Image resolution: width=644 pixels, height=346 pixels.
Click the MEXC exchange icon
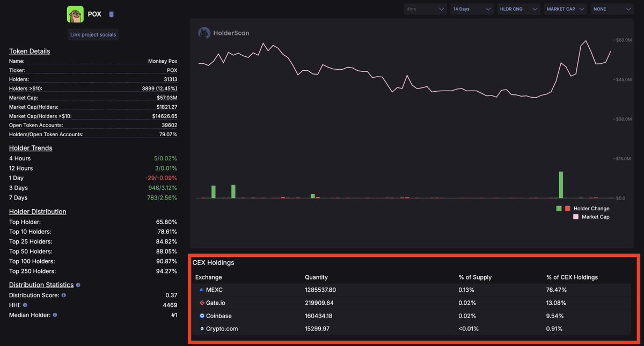pyautogui.click(x=202, y=290)
